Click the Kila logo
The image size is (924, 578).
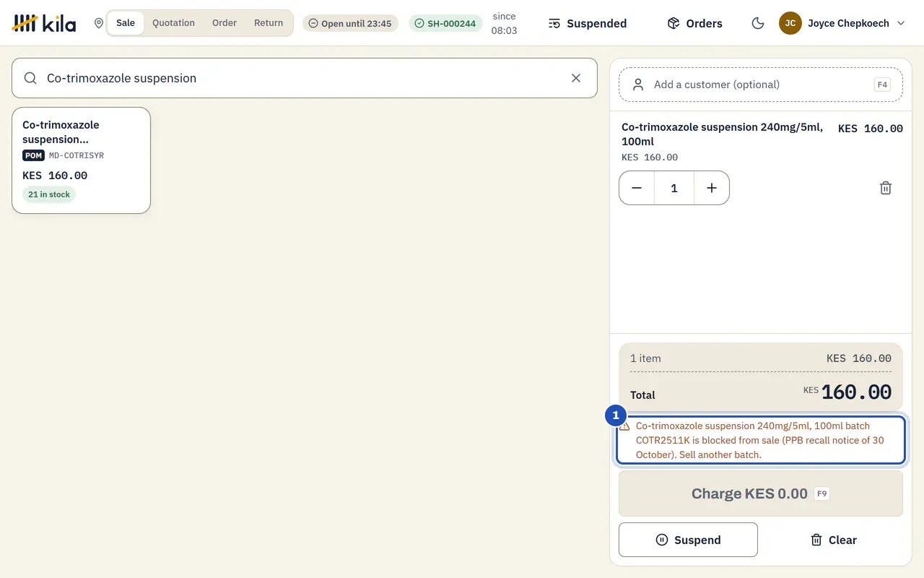(x=44, y=23)
